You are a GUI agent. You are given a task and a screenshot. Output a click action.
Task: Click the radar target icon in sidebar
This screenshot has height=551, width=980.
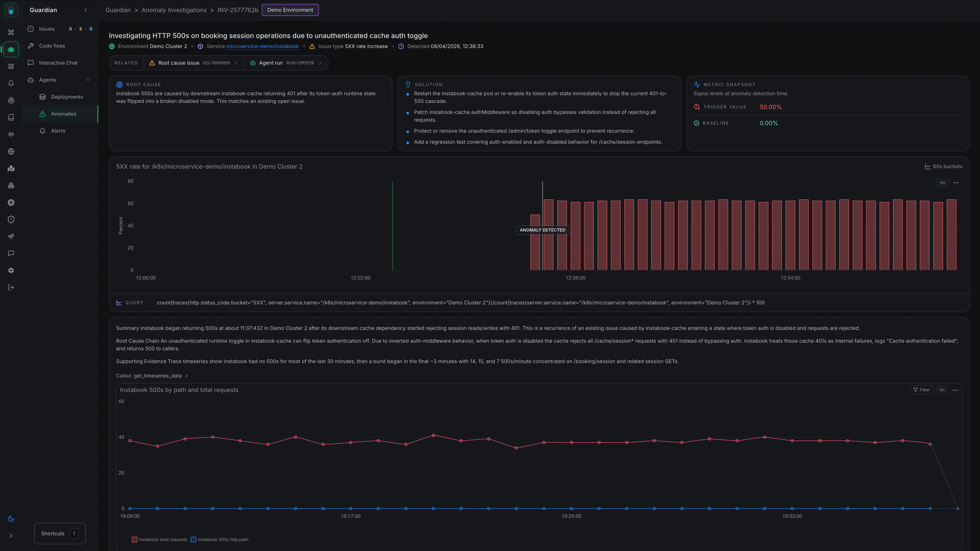(11, 100)
